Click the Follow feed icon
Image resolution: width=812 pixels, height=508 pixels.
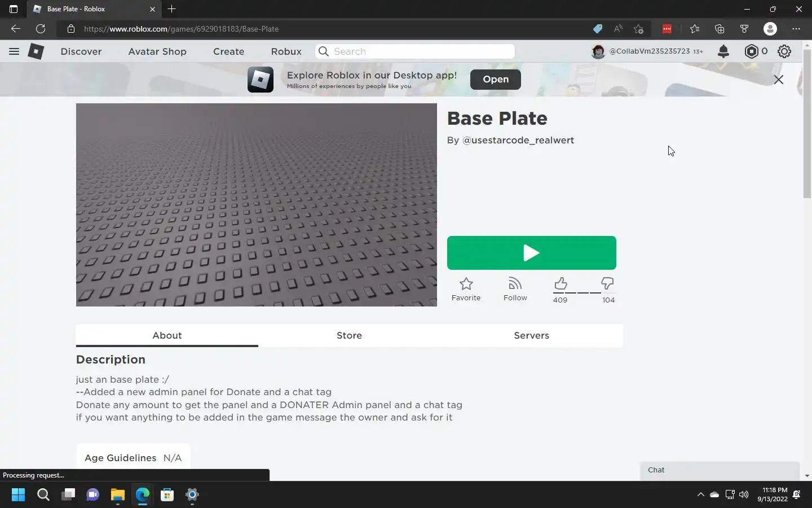tap(515, 283)
